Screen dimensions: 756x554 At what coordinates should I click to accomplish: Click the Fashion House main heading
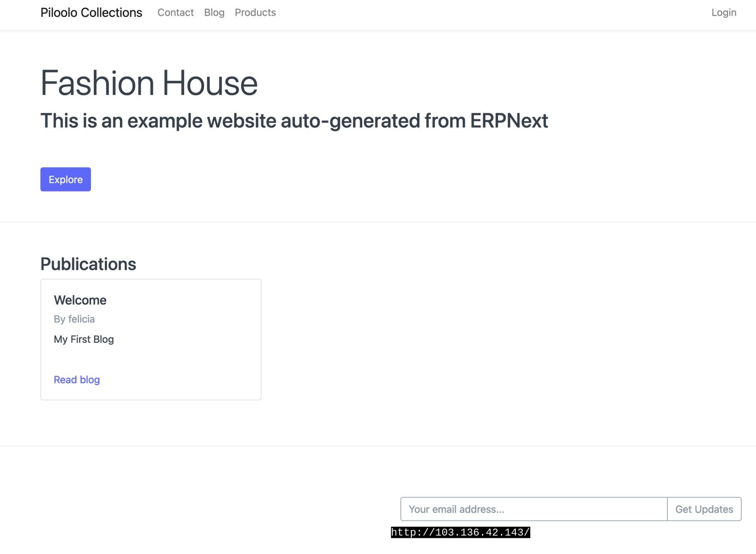pyautogui.click(x=149, y=83)
